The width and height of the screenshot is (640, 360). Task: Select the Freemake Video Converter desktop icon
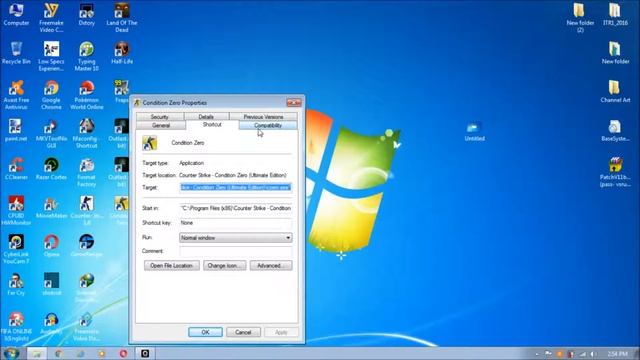(x=51, y=18)
